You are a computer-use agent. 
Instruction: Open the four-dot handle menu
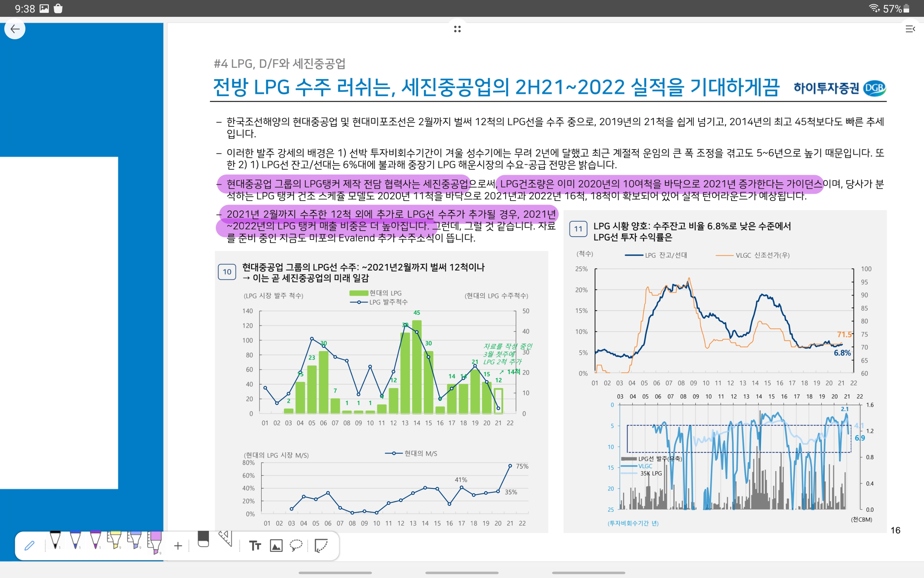pyautogui.click(x=457, y=29)
